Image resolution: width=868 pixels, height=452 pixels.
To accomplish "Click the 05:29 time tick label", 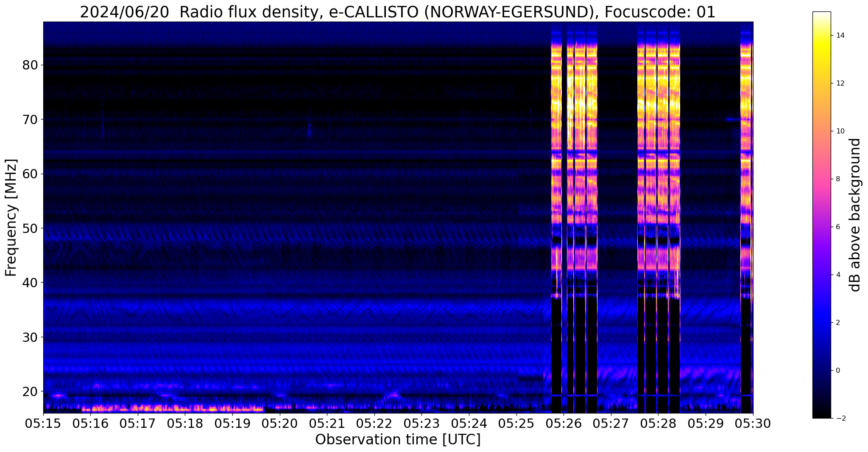I will [x=706, y=423].
